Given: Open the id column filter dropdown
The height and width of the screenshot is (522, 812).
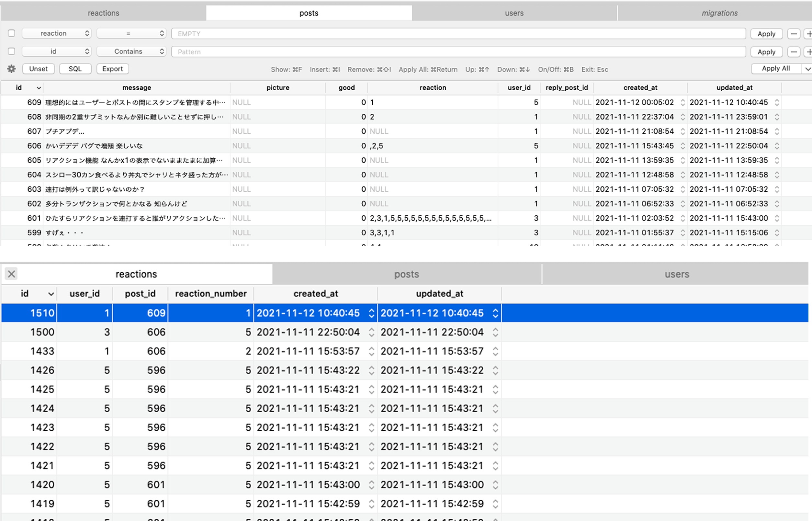Looking at the screenshot, I should (57, 51).
